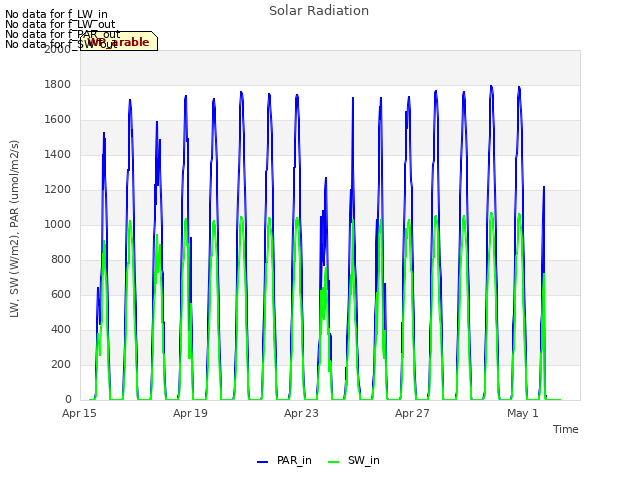Click the 1000 y-axis tick label
Screen dimensions: 640x480
[x=58, y=224]
